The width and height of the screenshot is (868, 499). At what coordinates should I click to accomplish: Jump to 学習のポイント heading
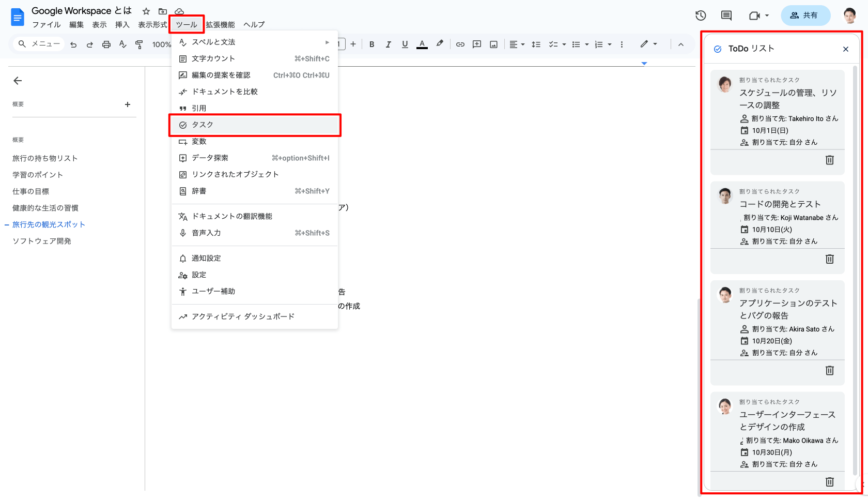click(38, 175)
